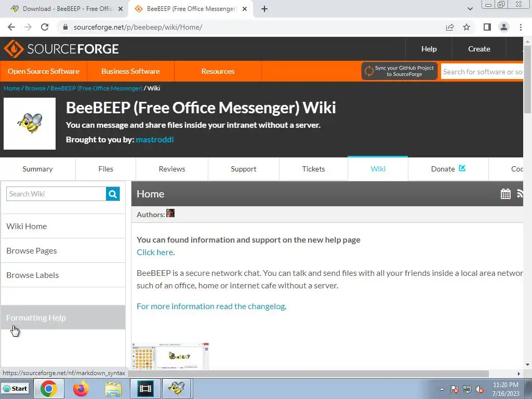This screenshot has height=399, width=532.
Task: Open the Open Source Software menu
Action: point(44,71)
